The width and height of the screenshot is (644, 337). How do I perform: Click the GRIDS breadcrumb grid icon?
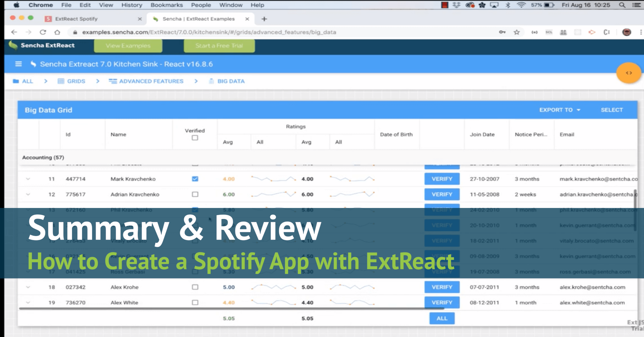click(61, 81)
